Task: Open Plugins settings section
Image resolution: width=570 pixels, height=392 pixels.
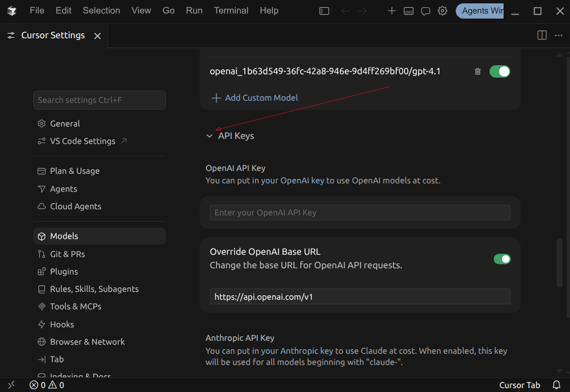Action: (x=100, y=272)
